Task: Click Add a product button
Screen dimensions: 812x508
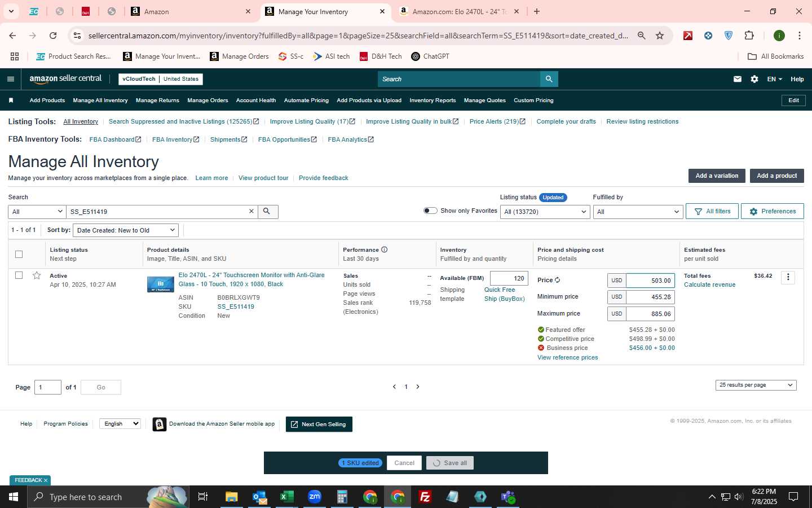Action: [x=776, y=176]
